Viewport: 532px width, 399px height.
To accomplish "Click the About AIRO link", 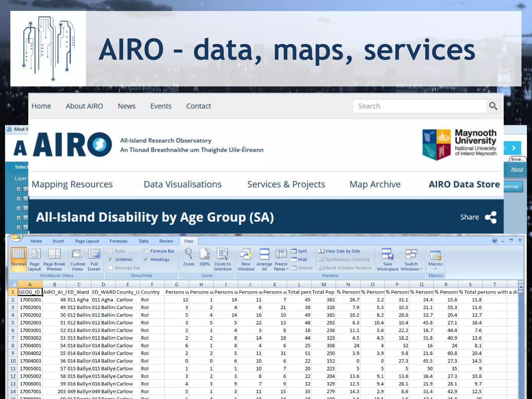I will tap(84, 106).
